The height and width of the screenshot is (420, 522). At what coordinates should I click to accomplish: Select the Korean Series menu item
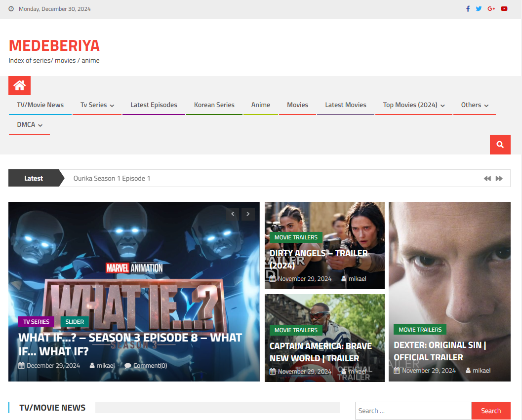(x=214, y=105)
